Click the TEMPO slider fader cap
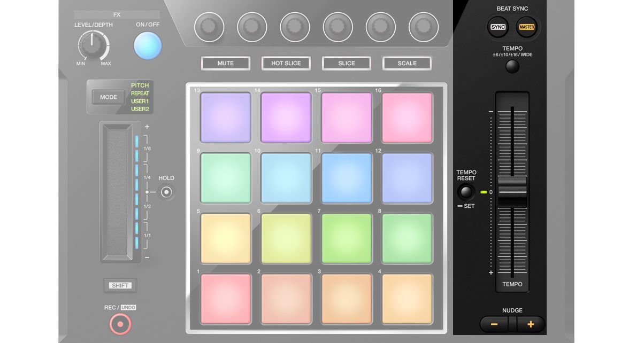 pos(512,192)
